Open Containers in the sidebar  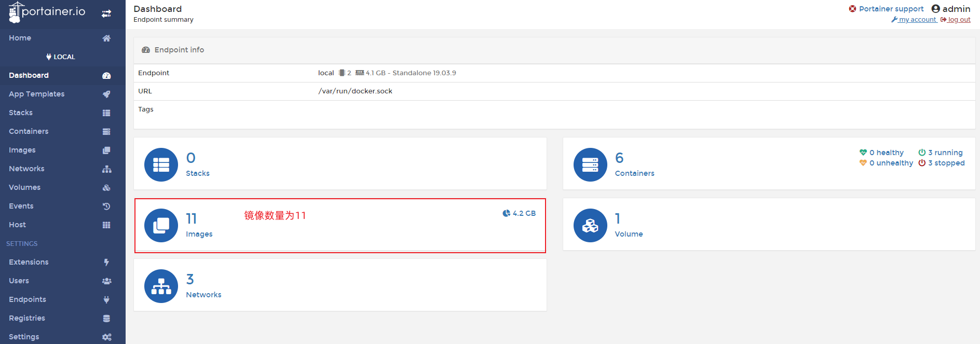[63, 131]
